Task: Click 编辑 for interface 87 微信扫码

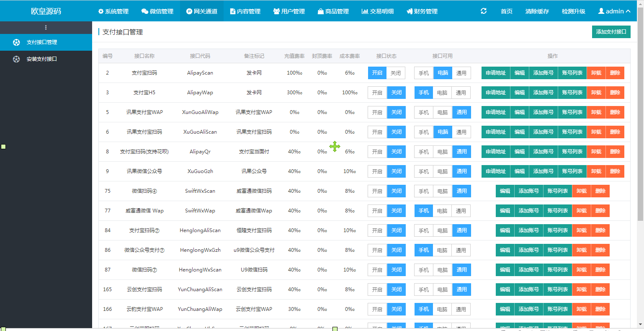Action: (505, 269)
